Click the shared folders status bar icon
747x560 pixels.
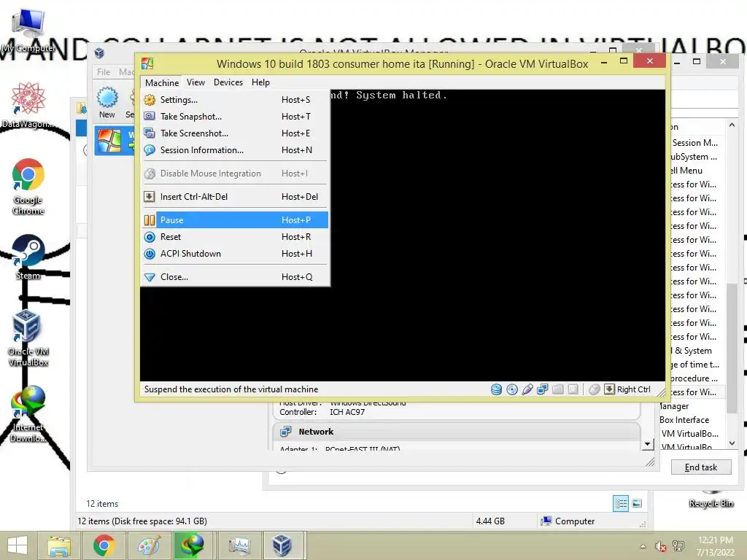coord(557,389)
